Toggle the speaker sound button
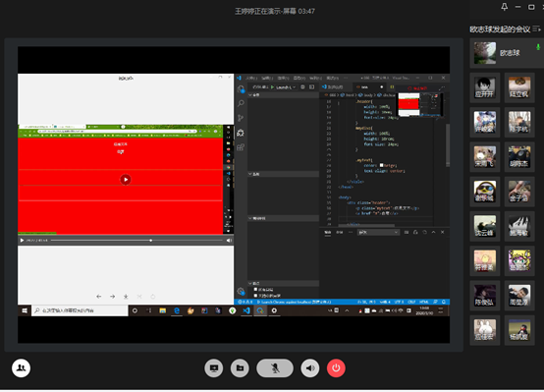Viewport: 544px width, 392px height. 310,367
